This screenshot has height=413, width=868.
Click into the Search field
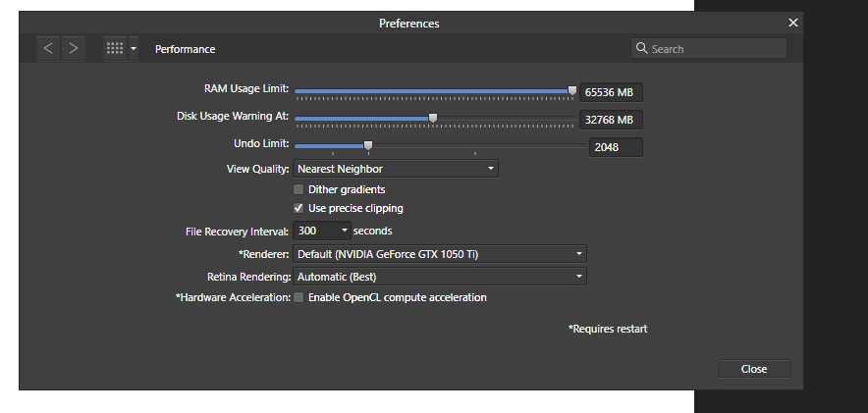[x=709, y=49]
